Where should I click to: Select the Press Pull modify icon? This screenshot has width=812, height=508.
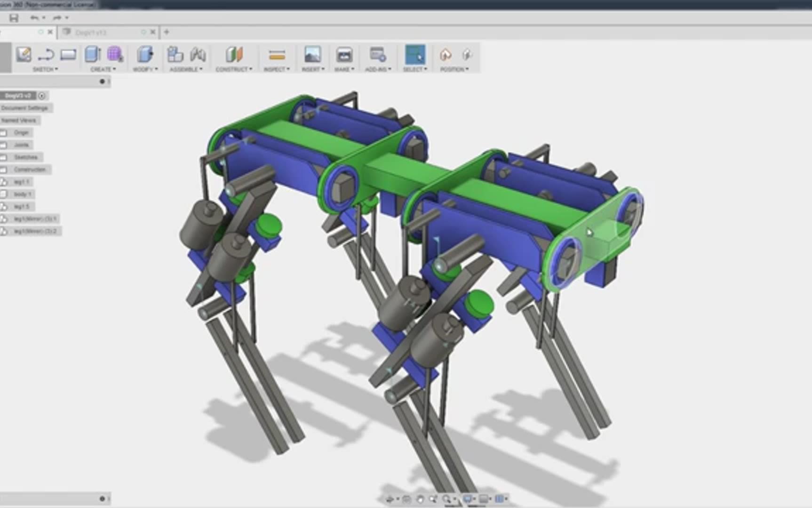[145, 55]
